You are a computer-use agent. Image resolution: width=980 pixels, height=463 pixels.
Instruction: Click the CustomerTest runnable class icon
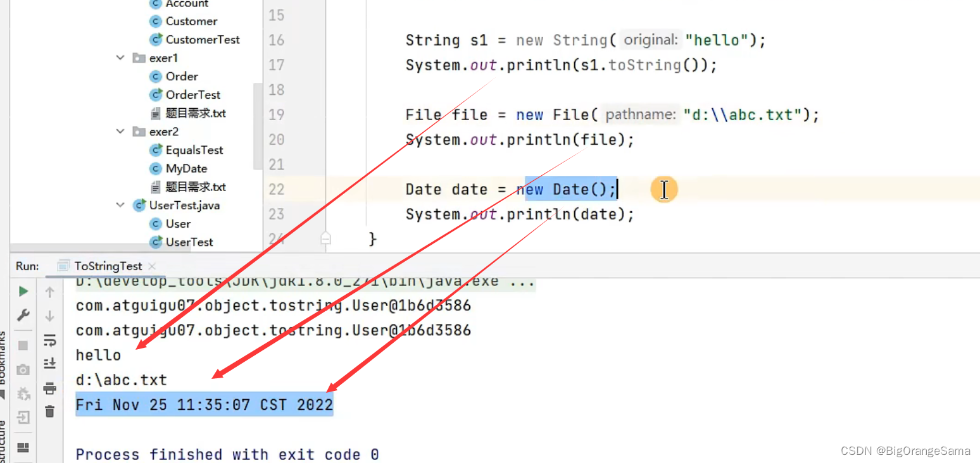click(156, 39)
